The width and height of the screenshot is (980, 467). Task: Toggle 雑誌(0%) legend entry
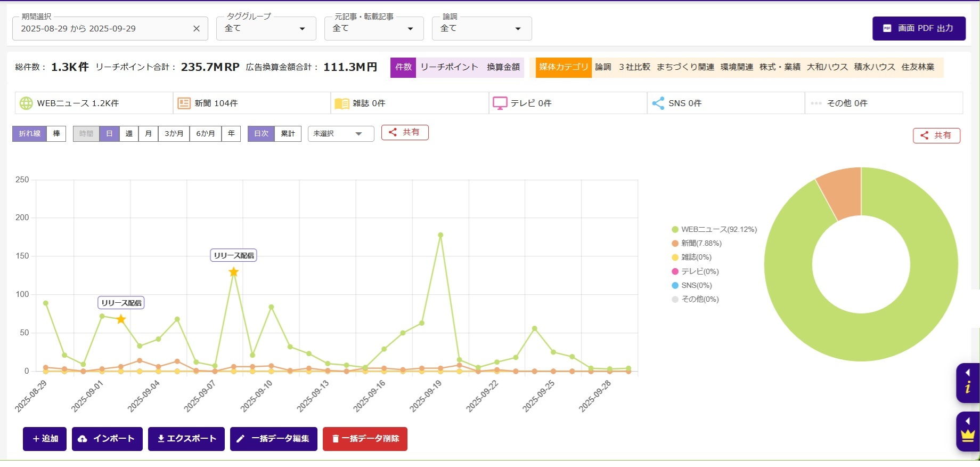click(x=691, y=257)
